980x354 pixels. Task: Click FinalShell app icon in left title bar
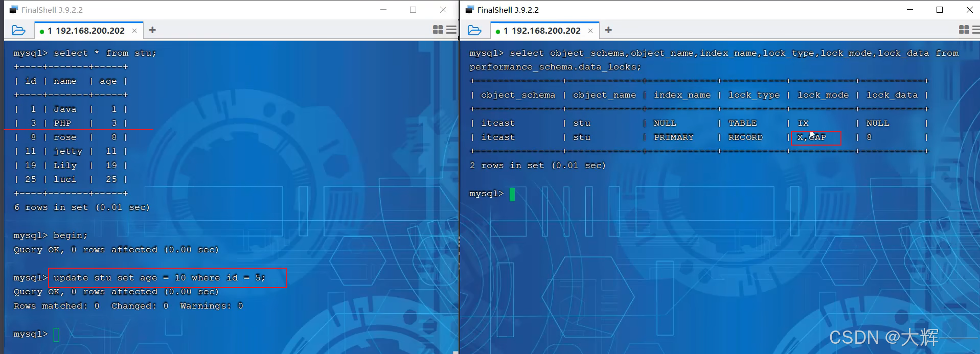coord(14,10)
